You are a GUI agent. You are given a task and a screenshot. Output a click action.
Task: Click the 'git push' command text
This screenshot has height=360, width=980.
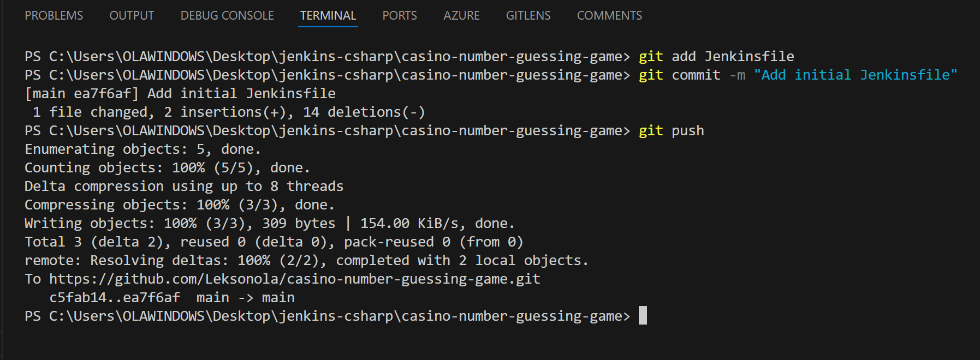672,131
